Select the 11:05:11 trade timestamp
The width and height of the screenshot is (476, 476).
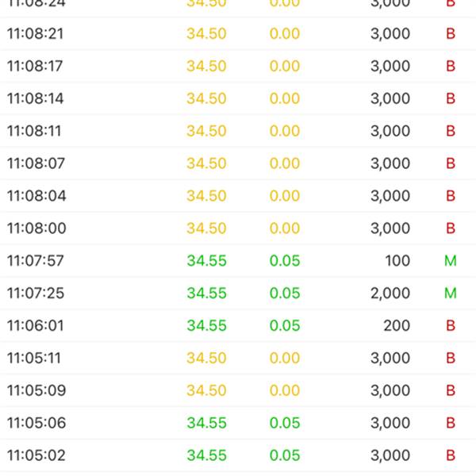tap(36, 359)
